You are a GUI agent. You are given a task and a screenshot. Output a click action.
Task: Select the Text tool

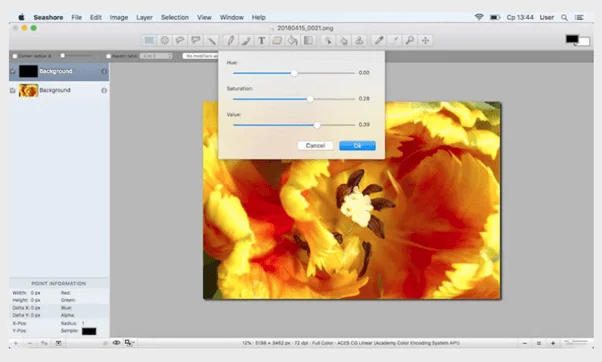[261, 40]
